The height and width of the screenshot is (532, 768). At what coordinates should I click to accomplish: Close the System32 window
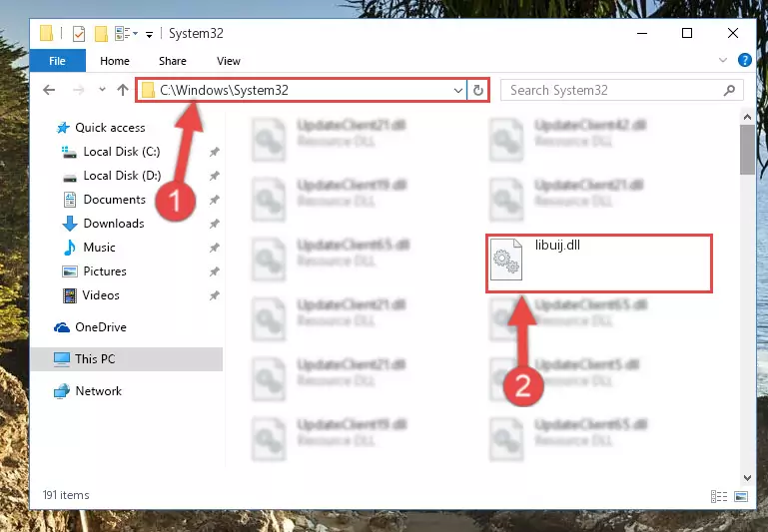coord(733,33)
